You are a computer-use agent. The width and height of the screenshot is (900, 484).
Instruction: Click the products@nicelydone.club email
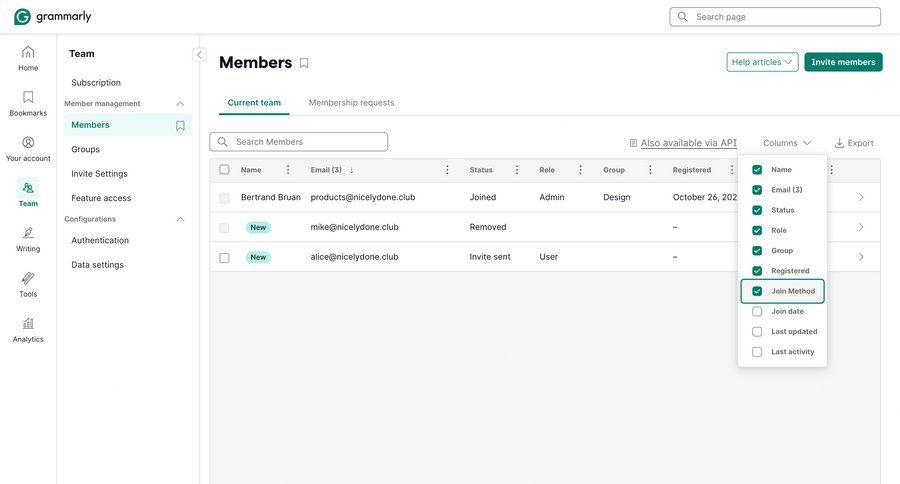point(363,197)
